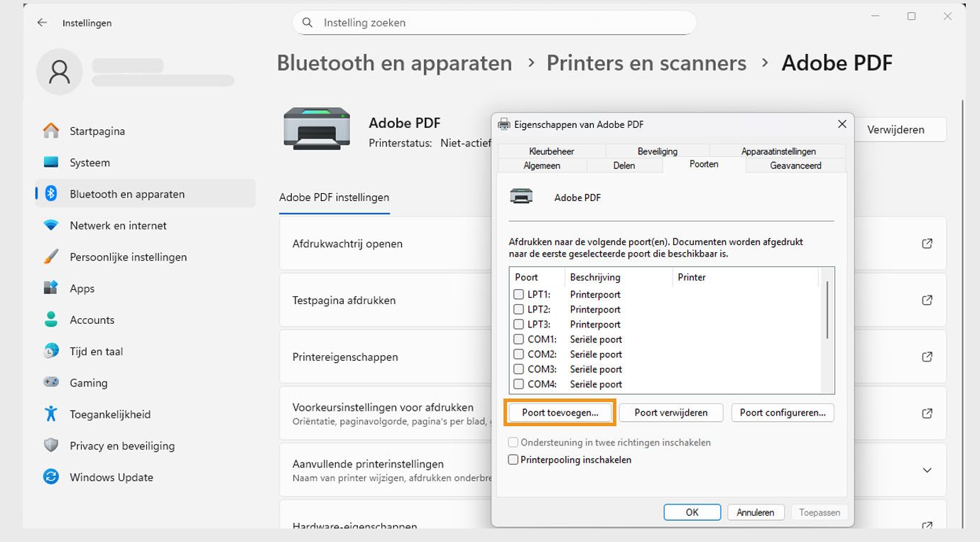
Task: Click the user account avatar icon
Action: pyautogui.click(x=59, y=72)
